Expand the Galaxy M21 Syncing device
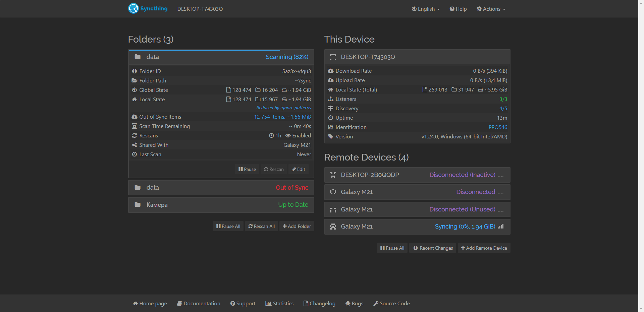Viewport: 644px width, 312px height. click(x=417, y=227)
